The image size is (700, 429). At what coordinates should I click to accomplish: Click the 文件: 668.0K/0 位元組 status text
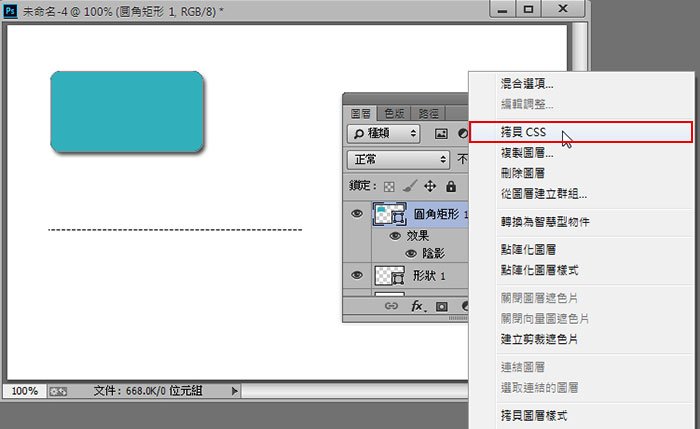click(x=148, y=391)
